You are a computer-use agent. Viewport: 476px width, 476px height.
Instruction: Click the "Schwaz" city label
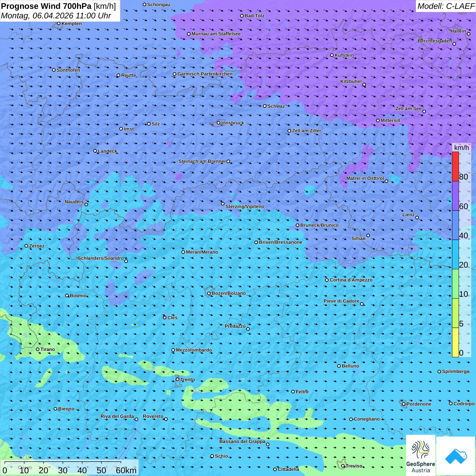click(x=276, y=106)
